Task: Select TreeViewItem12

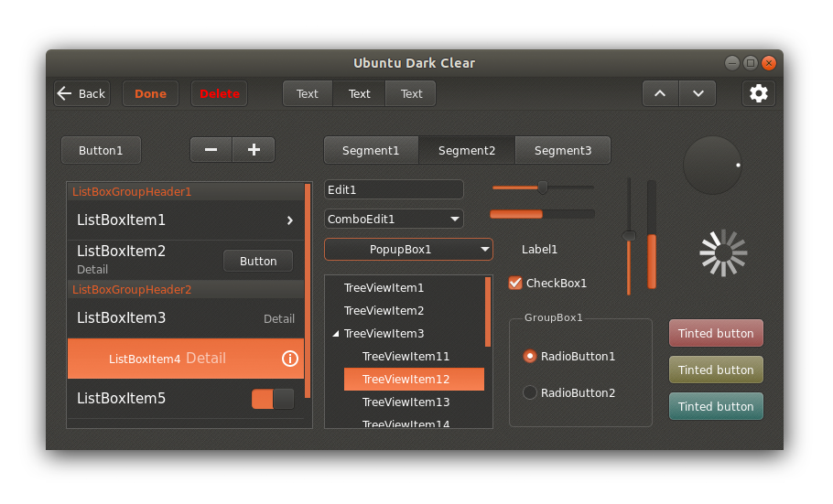Action: click(414, 380)
